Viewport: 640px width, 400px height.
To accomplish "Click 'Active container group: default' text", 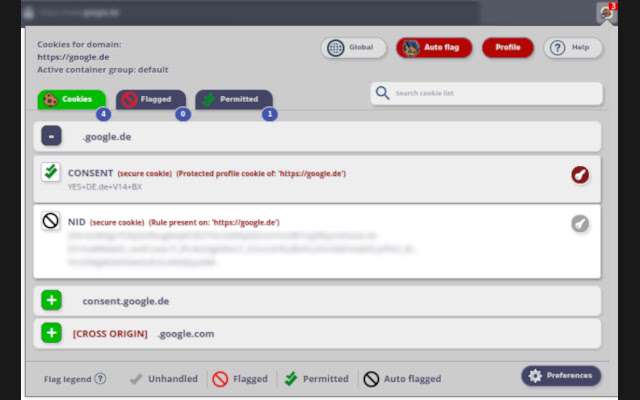I will 103,70.
